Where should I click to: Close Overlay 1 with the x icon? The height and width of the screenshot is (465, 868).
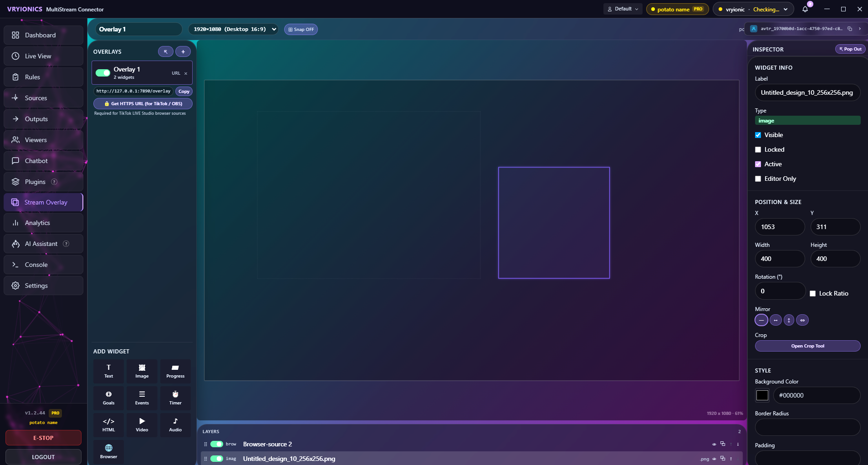[186, 73]
